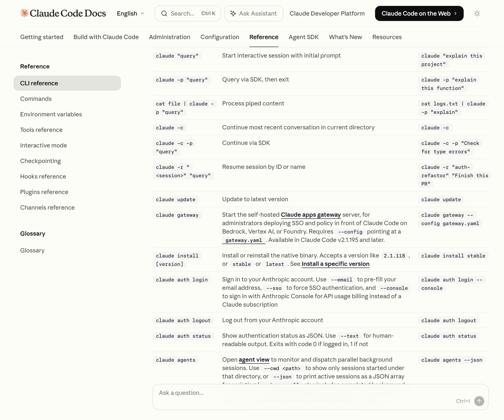Image resolution: width=504 pixels, height=420 pixels.
Task: Open the Search docs field
Action: point(188,13)
